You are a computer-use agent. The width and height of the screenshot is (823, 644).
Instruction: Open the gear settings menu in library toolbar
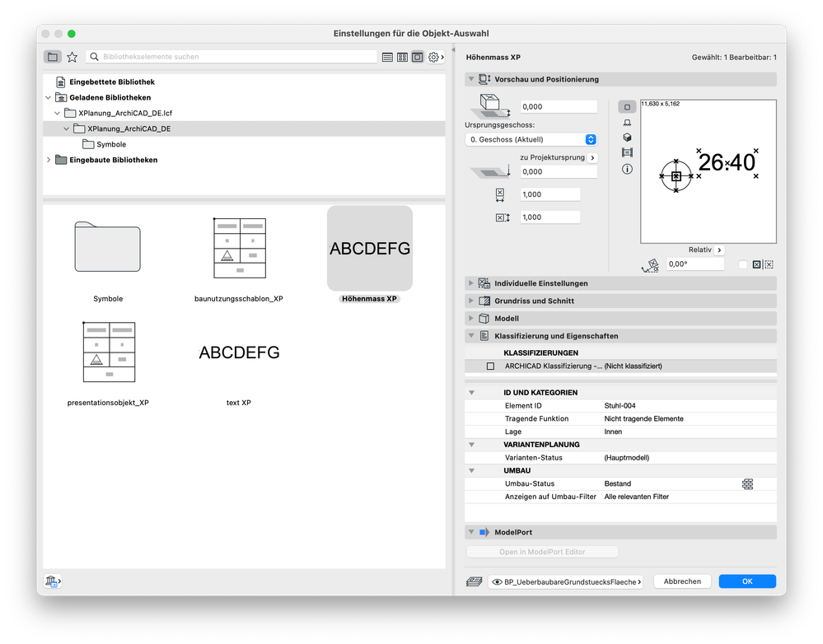click(436, 57)
